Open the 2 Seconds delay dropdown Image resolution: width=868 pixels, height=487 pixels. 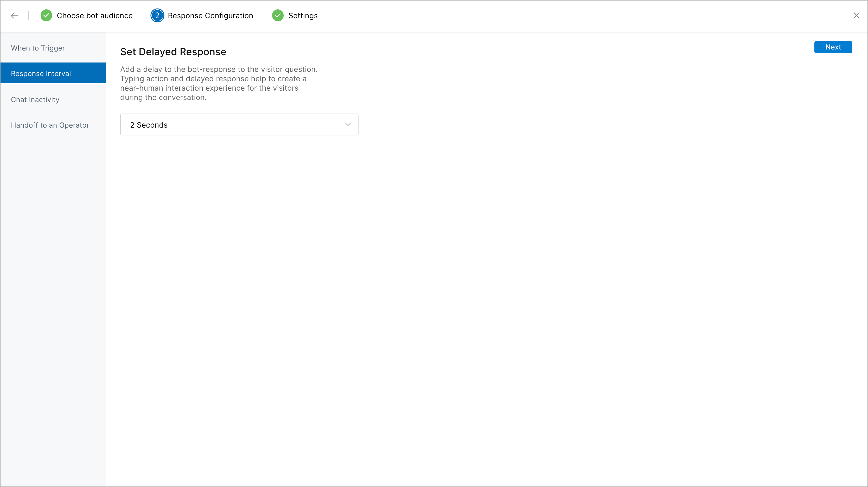coord(239,124)
